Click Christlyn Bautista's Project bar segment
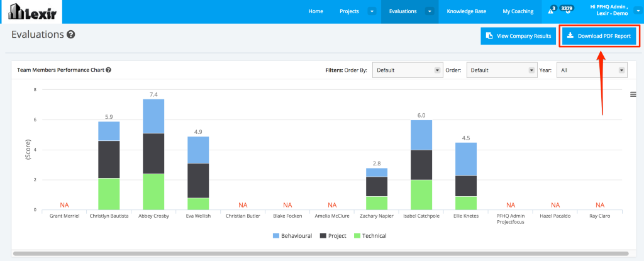Screen dimensions: 644x261 [109, 160]
